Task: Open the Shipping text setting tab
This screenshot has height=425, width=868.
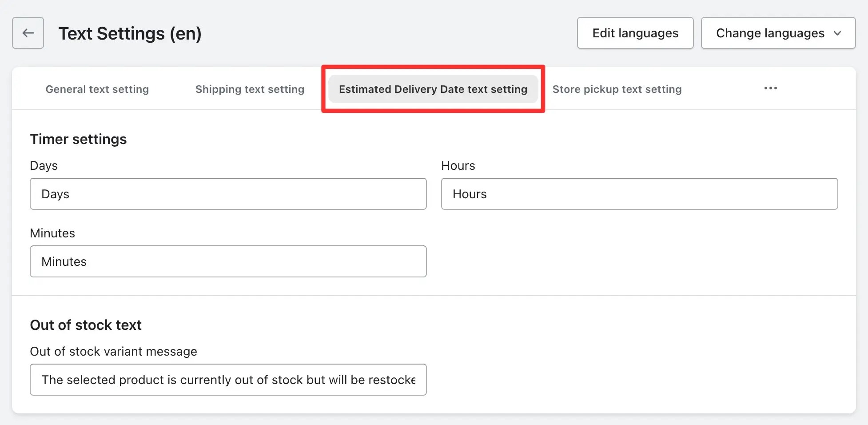Action: 250,89
